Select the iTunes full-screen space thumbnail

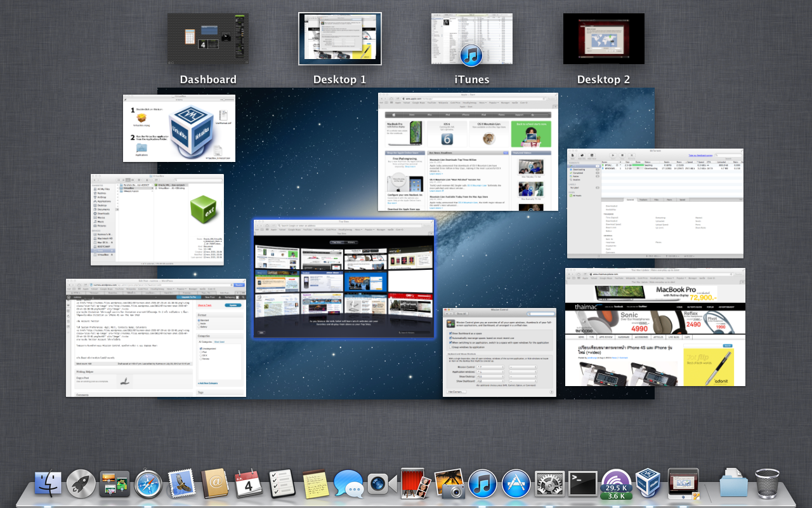tap(471, 39)
